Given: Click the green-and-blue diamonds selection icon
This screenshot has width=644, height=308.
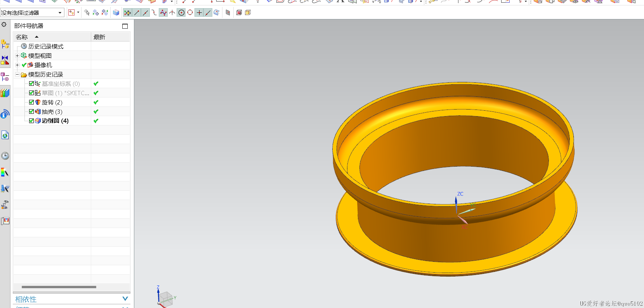Looking at the screenshot, I should [96, 13].
